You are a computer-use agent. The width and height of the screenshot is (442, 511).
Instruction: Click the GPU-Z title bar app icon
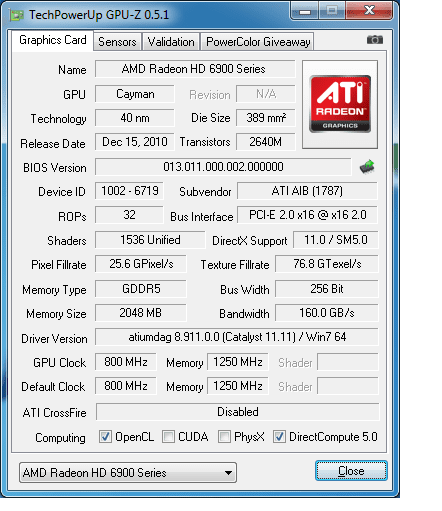(x=17, y=15)
